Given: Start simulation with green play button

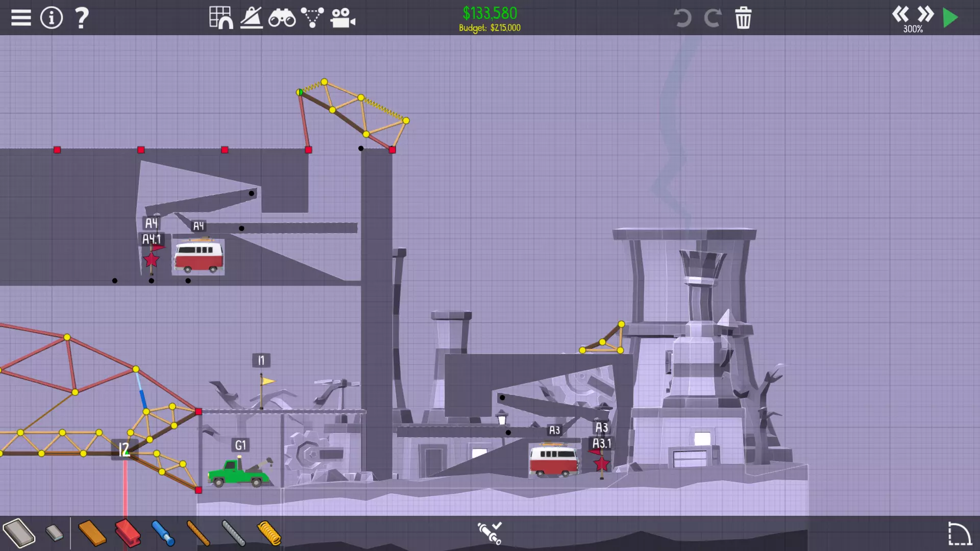Looking at the screenshot, I should click(x=950, y=18).
